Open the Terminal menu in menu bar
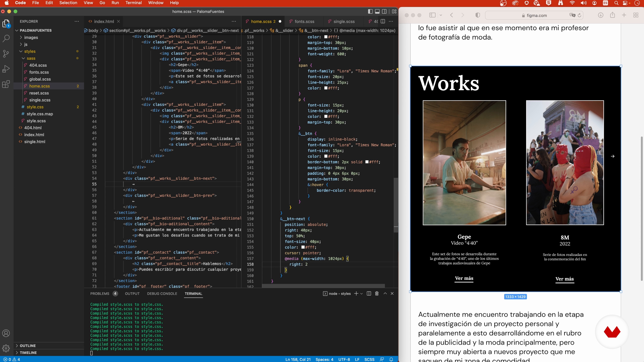This screenshot has height=362, width=644. (133, 3)
